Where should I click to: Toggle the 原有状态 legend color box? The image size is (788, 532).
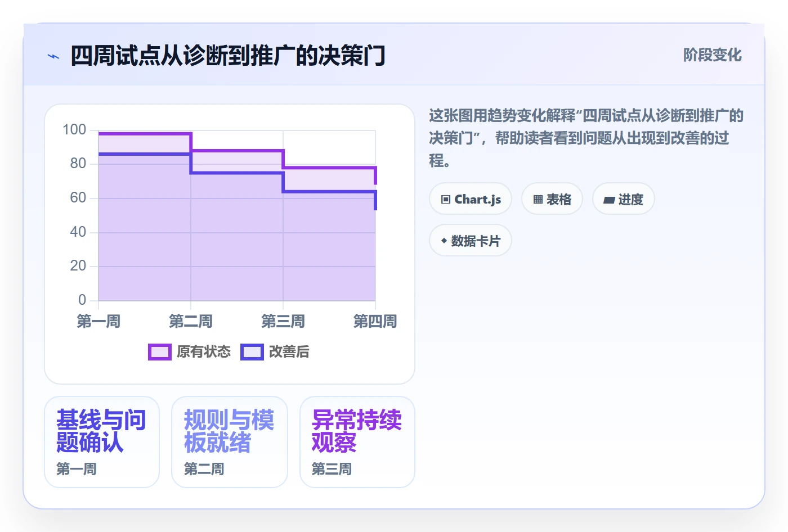coord(160,352)
